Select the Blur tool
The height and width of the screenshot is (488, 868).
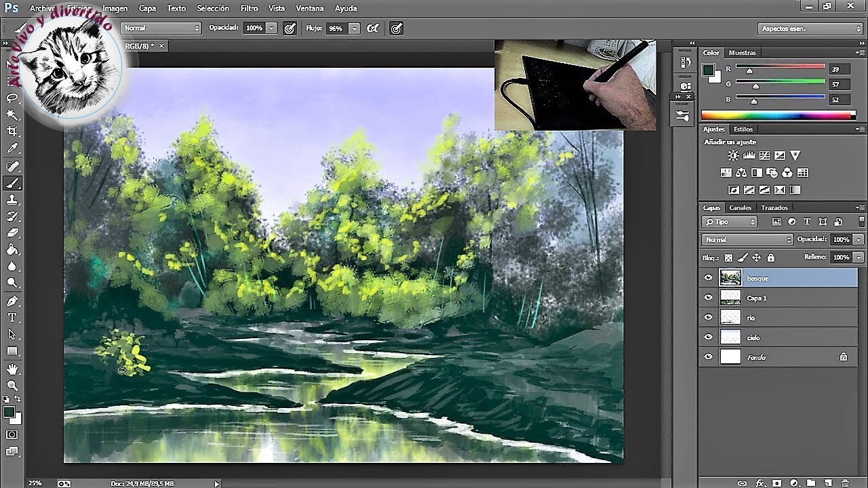coord(12,267)
